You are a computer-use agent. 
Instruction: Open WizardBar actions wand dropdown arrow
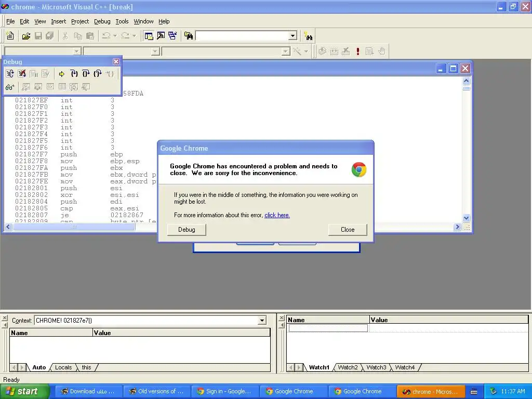coord(306,51)
